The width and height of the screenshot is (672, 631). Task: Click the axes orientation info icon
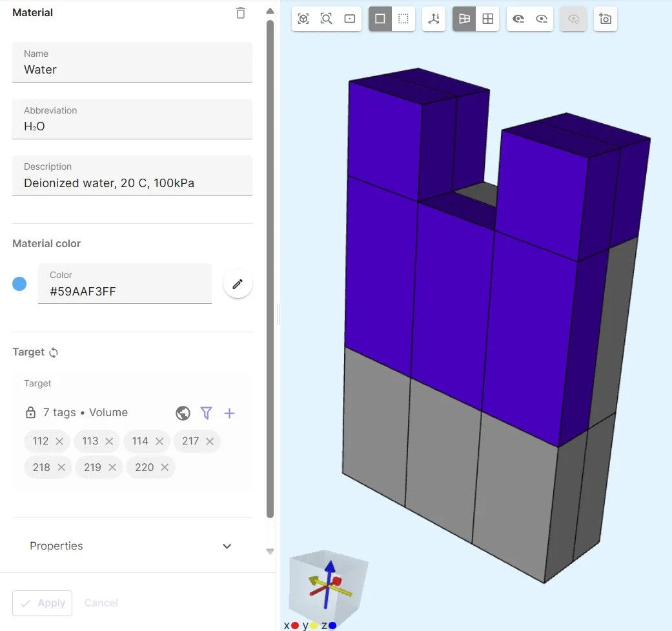pos(434,19)
